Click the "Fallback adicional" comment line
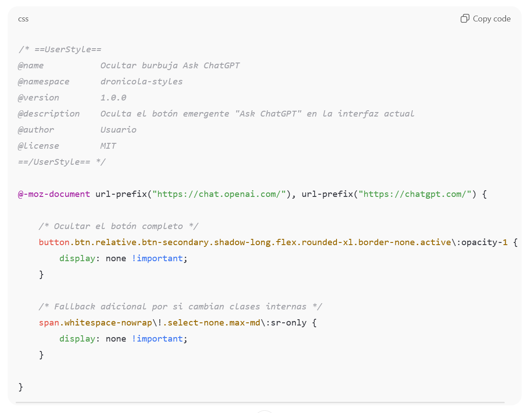This screenshot has width=532, height=413. click(x=180, y=307)
